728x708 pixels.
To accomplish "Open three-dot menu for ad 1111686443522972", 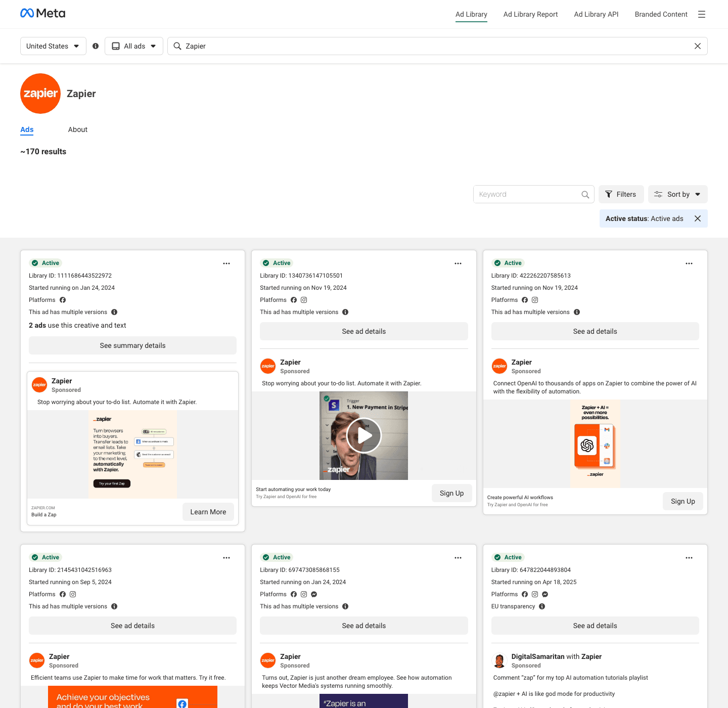I will click(x=226, y=263).
